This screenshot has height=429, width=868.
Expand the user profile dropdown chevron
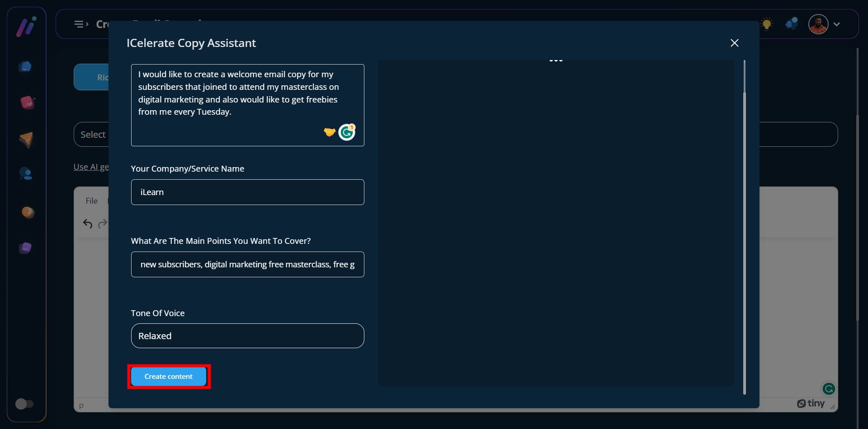pyautogui.click(x=837, y=24)
